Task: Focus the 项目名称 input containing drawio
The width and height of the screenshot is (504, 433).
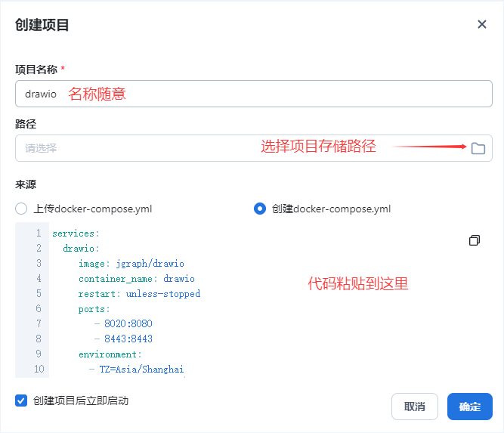Action: [253, 94]
